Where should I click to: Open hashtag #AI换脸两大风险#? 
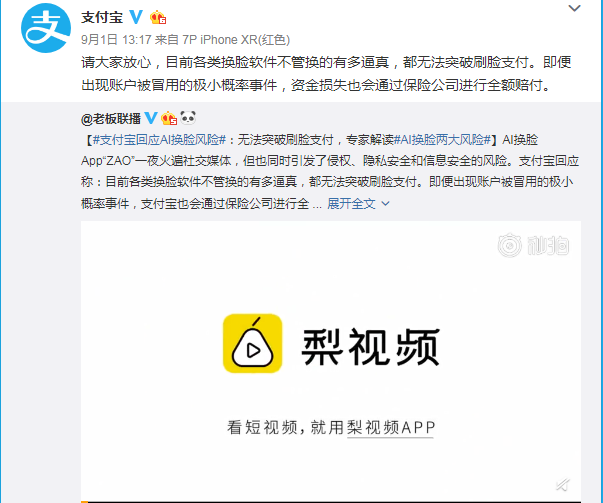(443, 140)
